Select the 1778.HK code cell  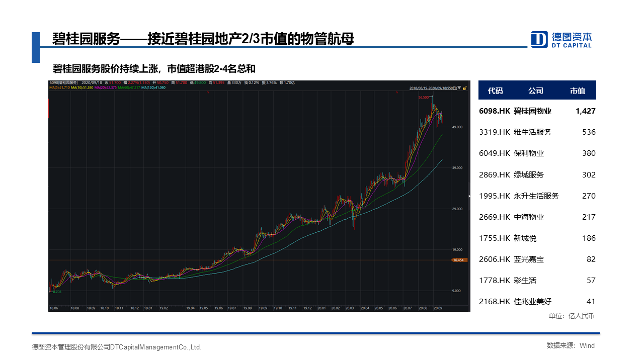pyautogui.click(x=495, y=281)
